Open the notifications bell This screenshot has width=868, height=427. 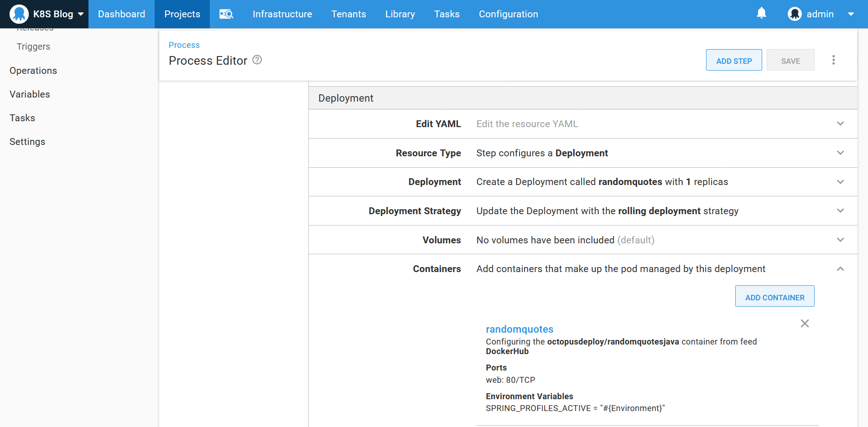pos(761,13)
